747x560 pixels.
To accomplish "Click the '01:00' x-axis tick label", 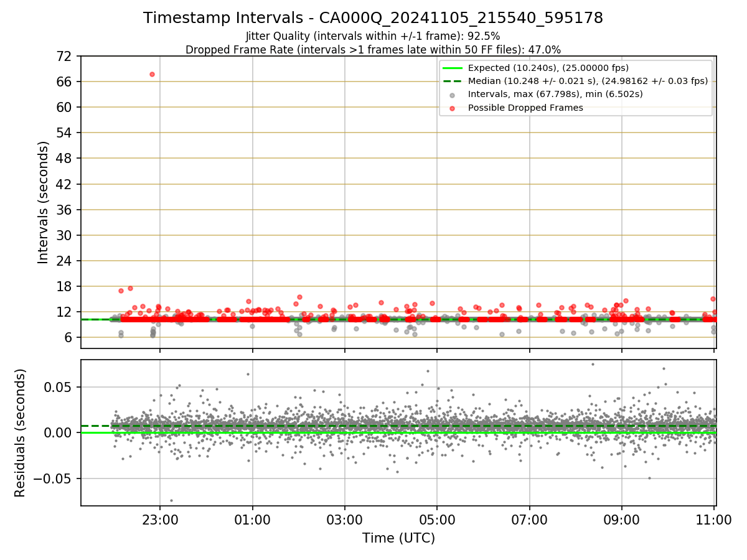I will point(252,520).
